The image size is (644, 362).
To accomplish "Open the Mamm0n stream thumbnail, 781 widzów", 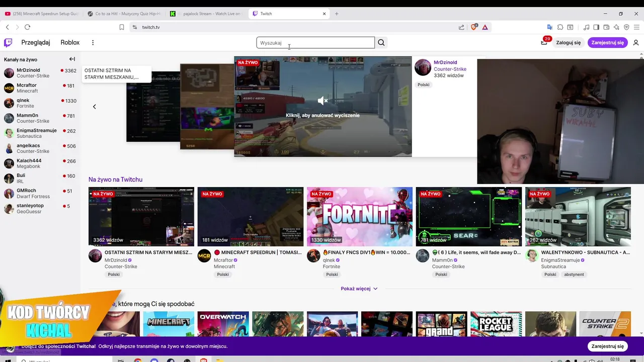I will [x=469, y=217].
